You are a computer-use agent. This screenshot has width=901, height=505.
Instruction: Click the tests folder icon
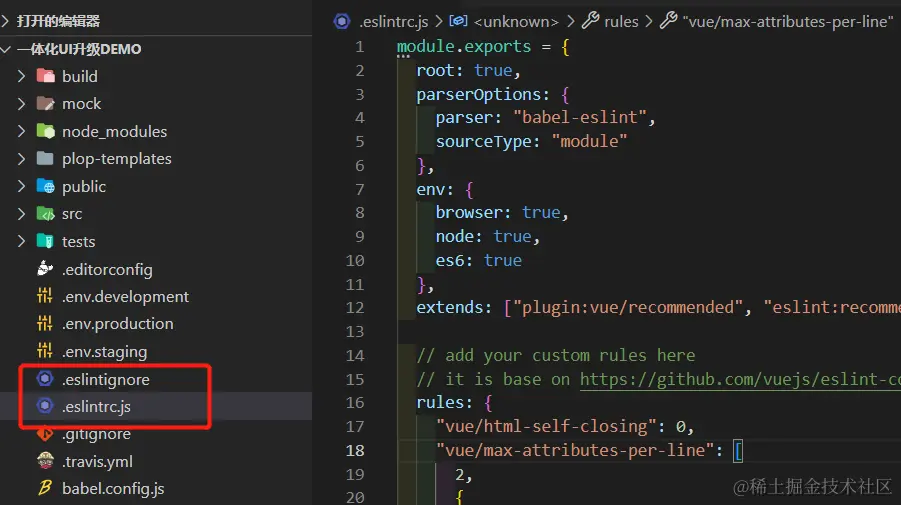tap(45, 241)
